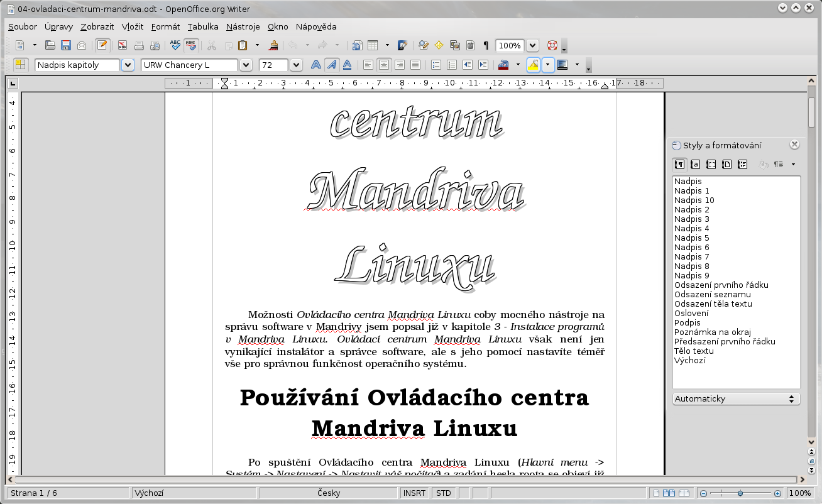Viewport: 822px width, 504px height.
Task: Toggle numbering on the paragraph
Action: click(x=436, y=65)
